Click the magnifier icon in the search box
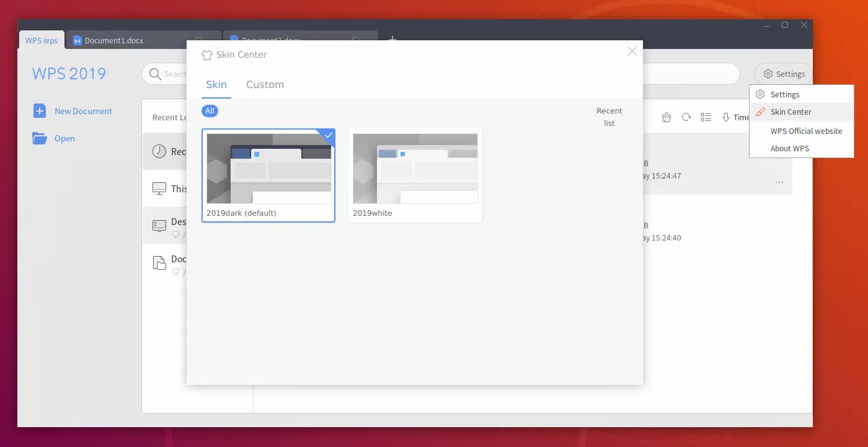Image resolution: width=868 pixels, height=447 pixels. [154, 74]
